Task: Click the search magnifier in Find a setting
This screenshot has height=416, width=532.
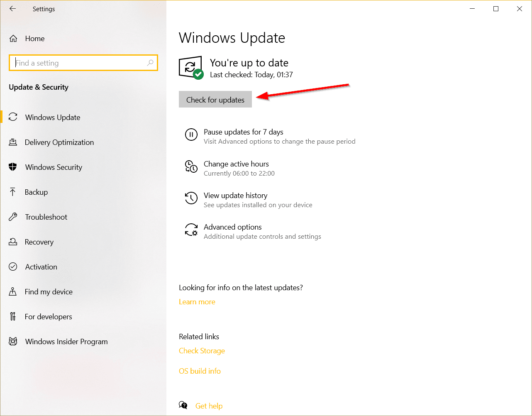Action: (150, 63)
